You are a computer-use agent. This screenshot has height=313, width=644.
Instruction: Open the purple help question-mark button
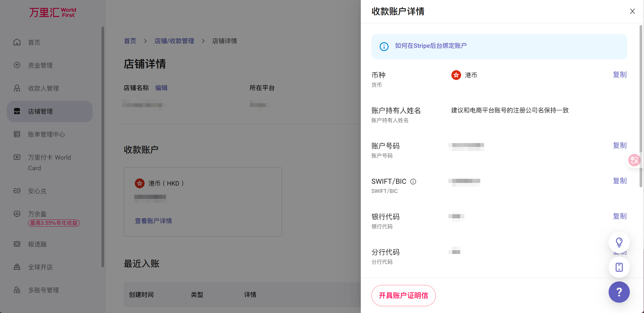click(619, 292)
